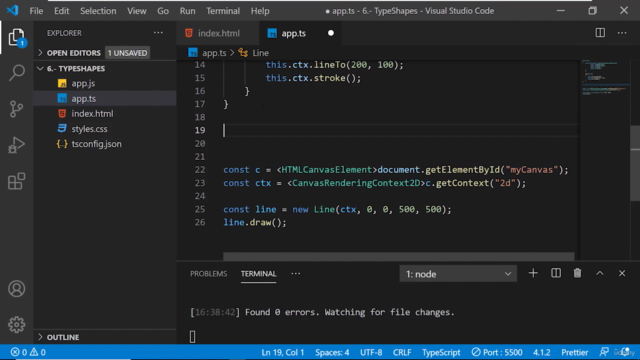The height and width of the screenshot is (360, 640).
Task: Select the Terminal panel tab
Action: tap(258, 273)
